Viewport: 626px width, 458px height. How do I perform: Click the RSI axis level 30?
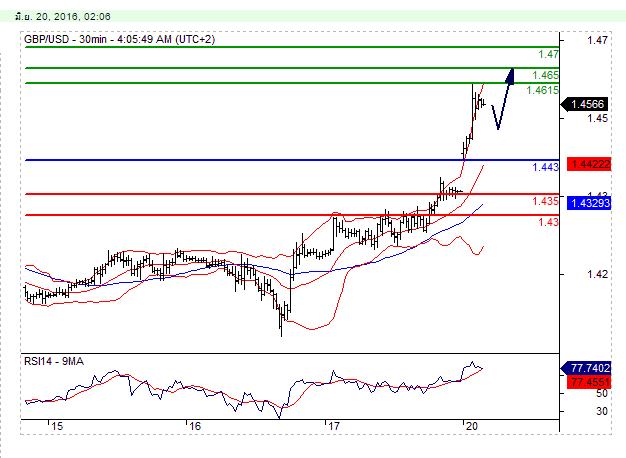point(602,411)
